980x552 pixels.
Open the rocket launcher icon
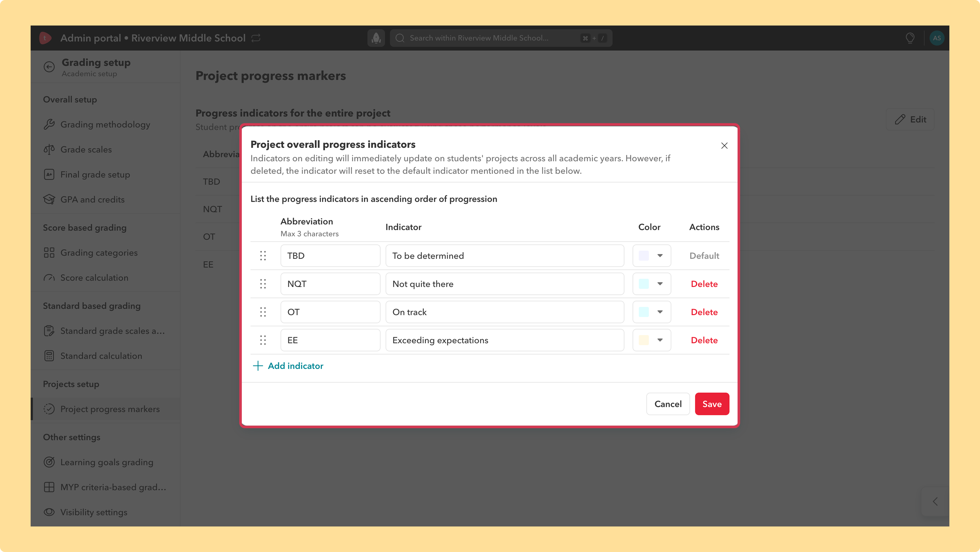pos(376,38)
